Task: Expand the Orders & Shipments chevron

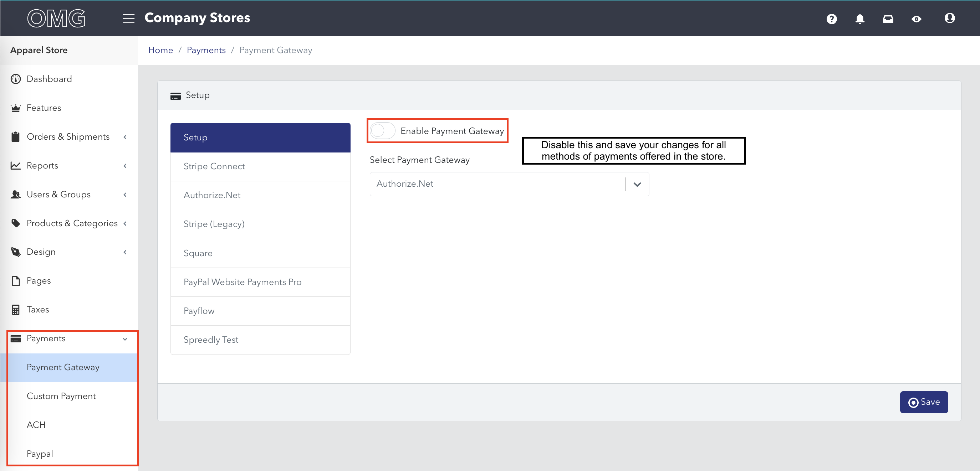Action: pos(125,137)
